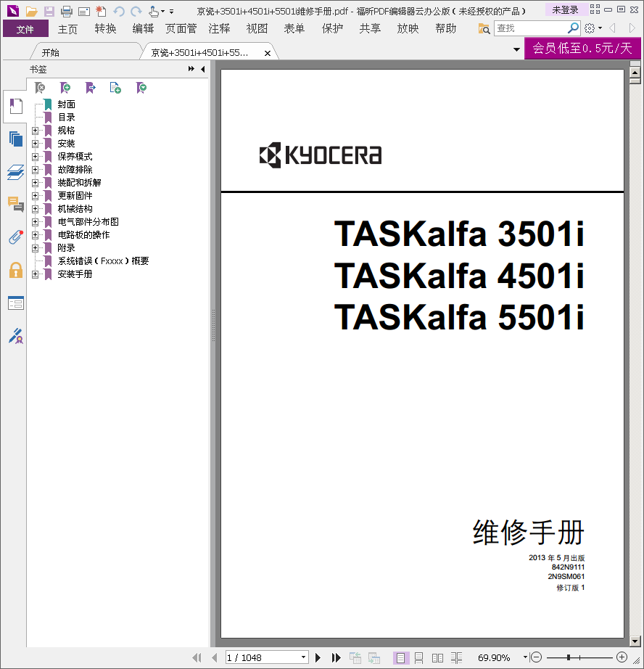
Task: Go to the next page
Action: [x=318, y=657]
